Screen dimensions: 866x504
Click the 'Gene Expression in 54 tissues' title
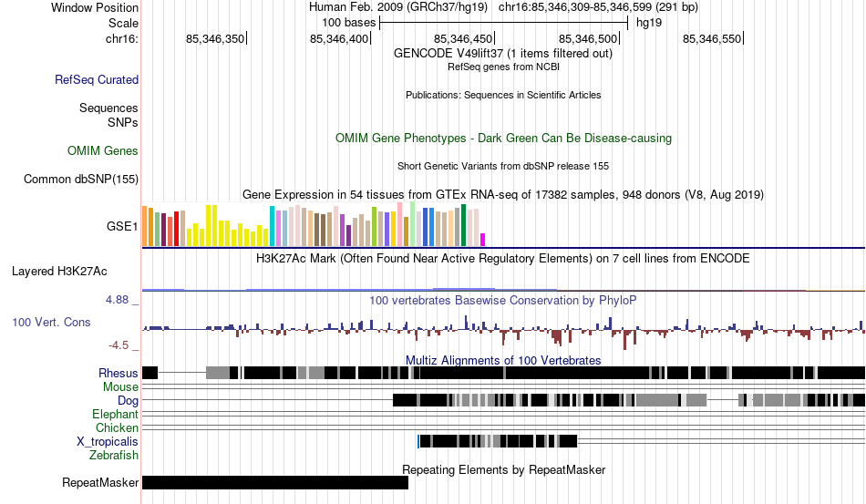pos(503,194)
